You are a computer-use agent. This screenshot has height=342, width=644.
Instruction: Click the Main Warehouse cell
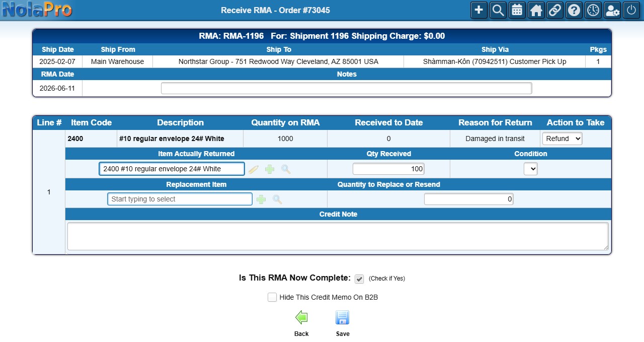(x=117, y=61)
